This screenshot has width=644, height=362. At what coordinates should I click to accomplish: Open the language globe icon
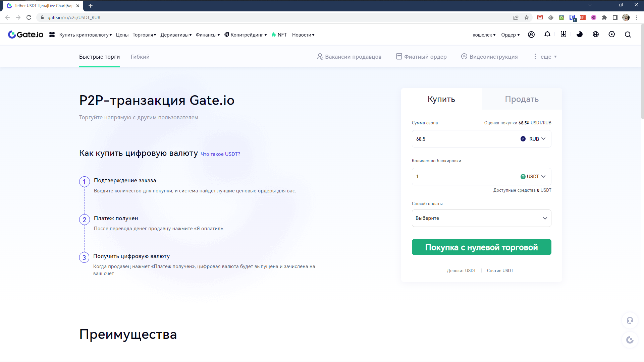click(596, 35)
